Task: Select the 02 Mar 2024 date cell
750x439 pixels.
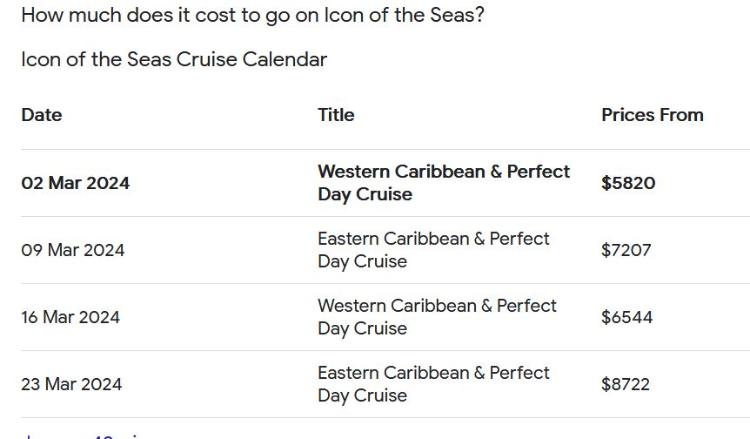Action: point(75,183)
